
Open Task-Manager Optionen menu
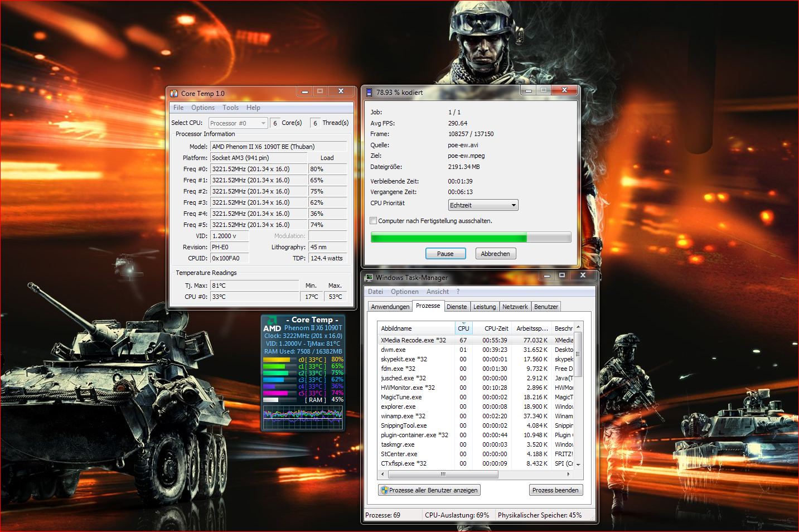405,292
